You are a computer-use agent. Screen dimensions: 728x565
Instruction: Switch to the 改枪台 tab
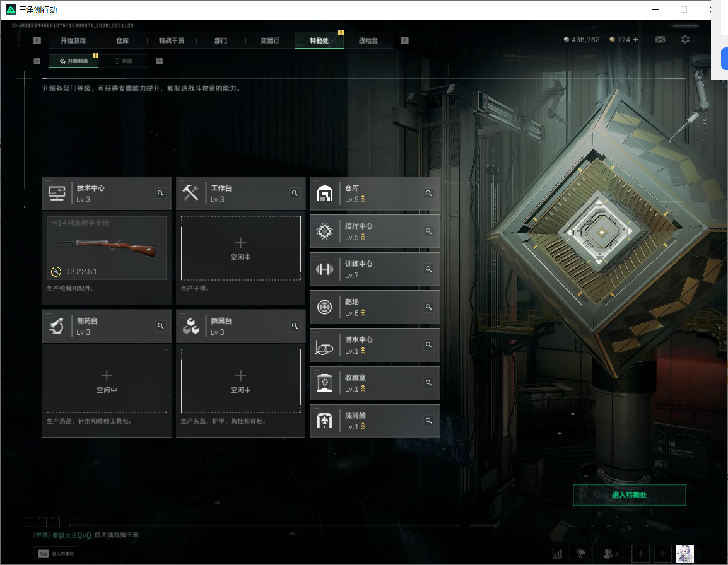[368, 40]
